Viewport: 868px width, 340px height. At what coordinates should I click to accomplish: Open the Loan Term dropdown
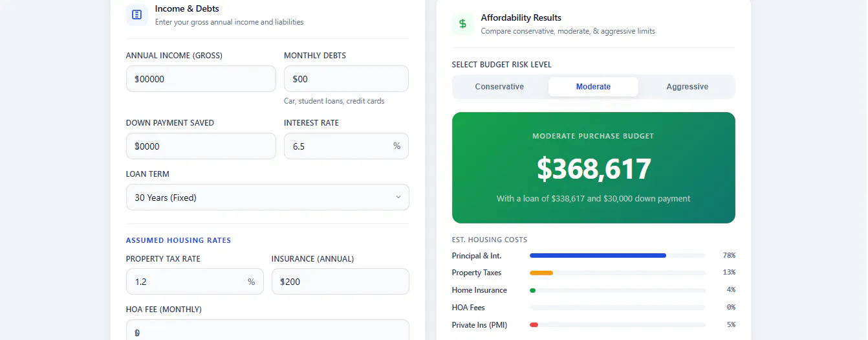tap(268, 198)
